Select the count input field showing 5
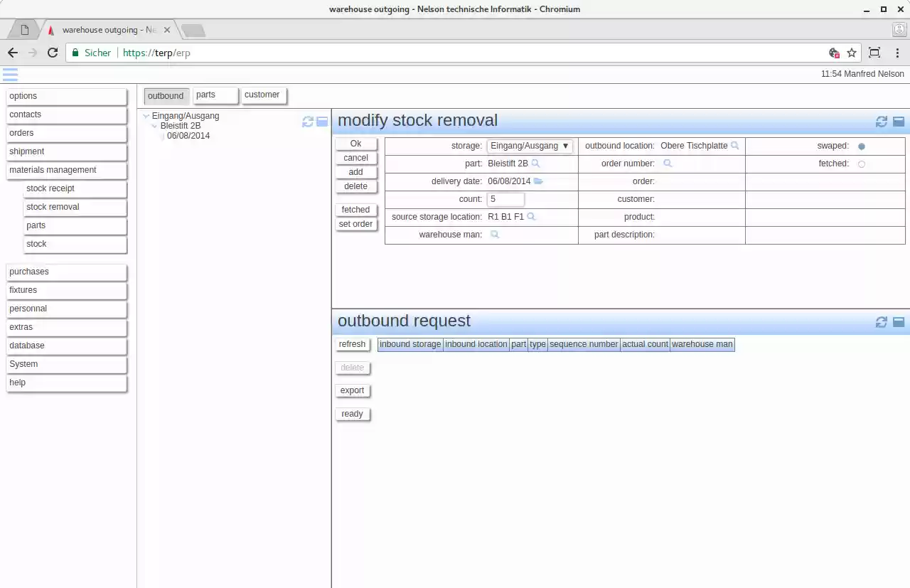Screen dimensions: 910x588 tap(505, 199)
